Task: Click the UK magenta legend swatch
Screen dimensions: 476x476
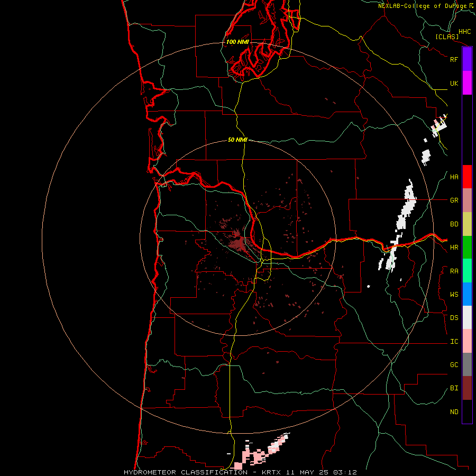Action: (x=467, y=83)
